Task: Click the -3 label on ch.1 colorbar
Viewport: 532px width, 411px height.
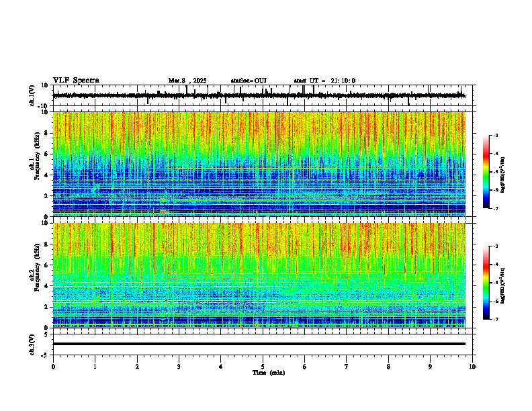Action: (x=495, y=136)
